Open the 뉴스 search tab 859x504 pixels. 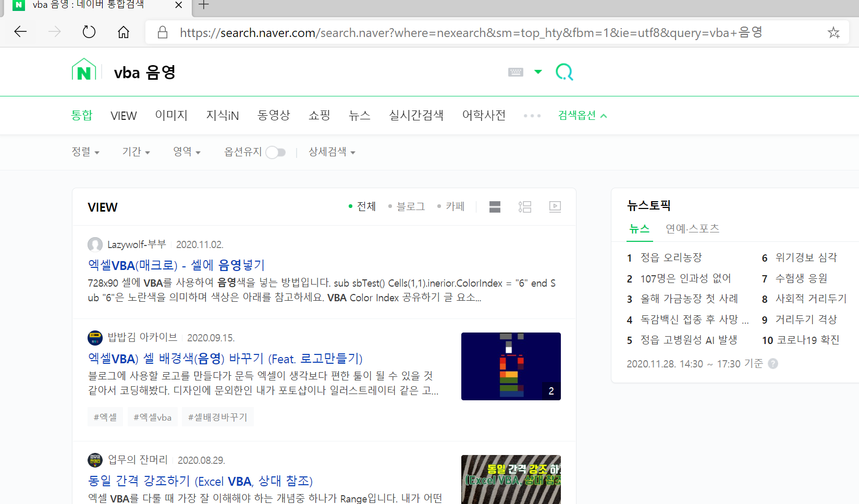click(360, 115)
